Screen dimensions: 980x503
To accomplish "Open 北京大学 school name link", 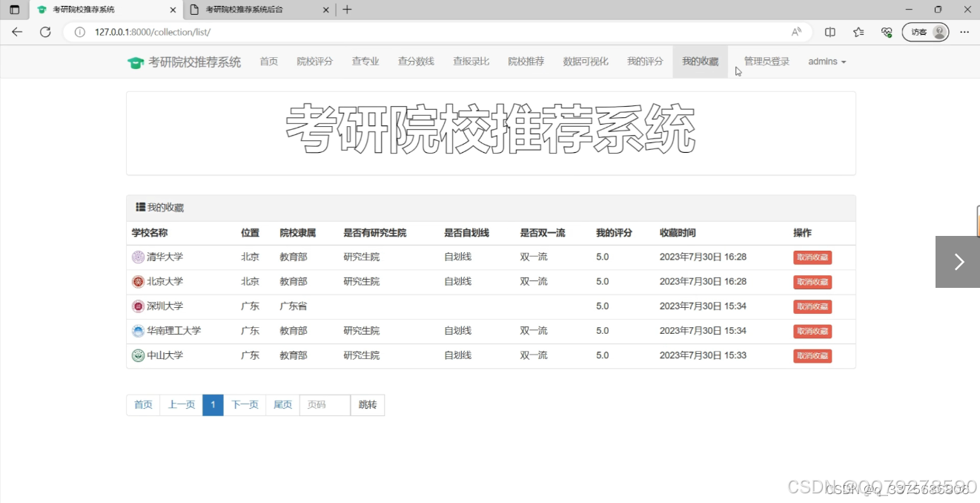I will click(x=165, y=281).
